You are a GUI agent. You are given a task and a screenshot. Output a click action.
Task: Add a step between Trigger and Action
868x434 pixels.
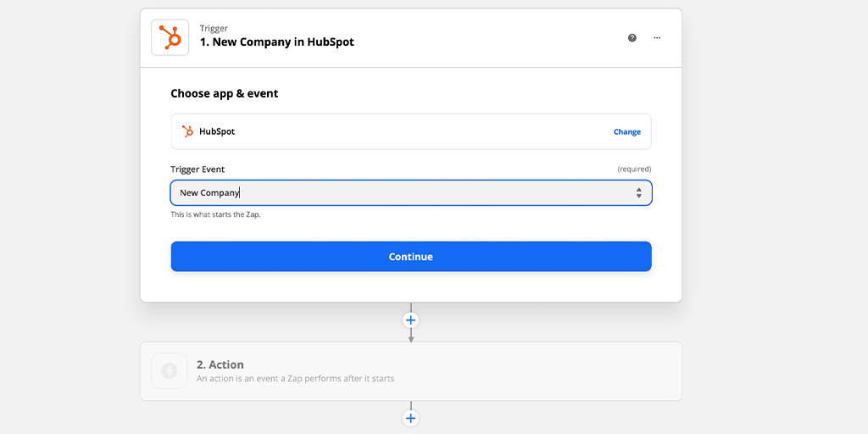(411, 320)
